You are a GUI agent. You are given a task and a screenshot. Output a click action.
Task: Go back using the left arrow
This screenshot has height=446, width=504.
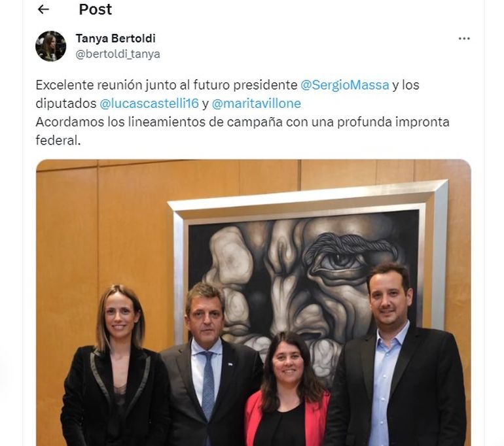(x=43, y=9)
